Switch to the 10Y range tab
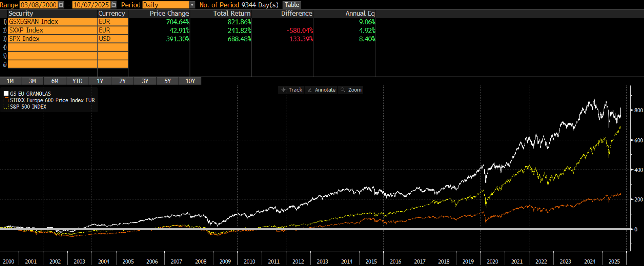Image resolution: width=644 pixels, height=266 pixels. [x=190, y=81]
